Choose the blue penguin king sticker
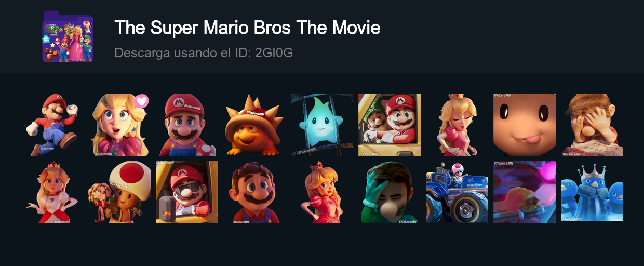The height and width of the screenshot is (266, 644). [x=592, y=192]
